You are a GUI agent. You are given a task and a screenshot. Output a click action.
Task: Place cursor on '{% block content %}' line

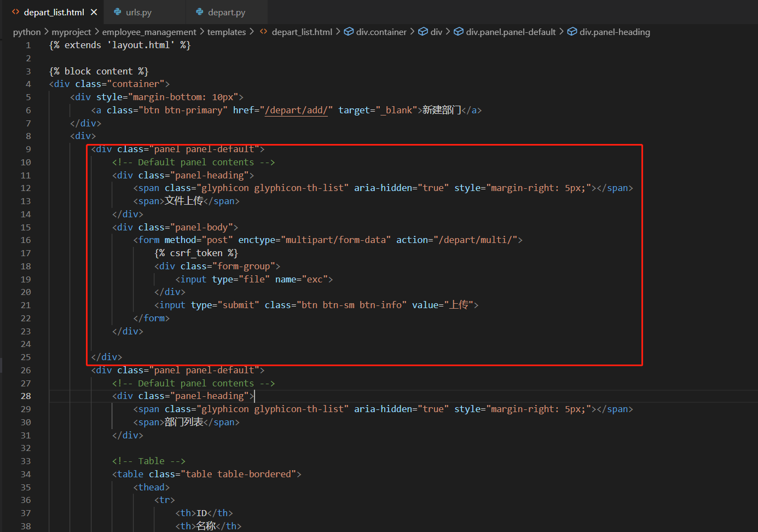pyautogui.click(x=99, y=71)
